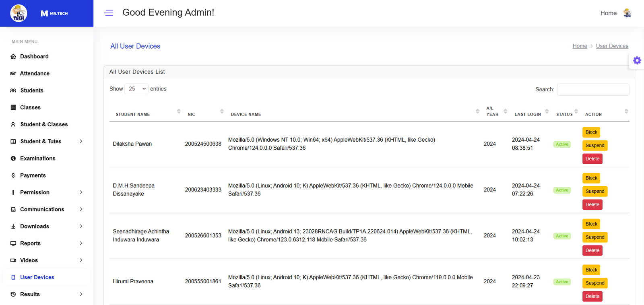Sort the table by NIC column
Image resolution: width=644 pixels, height=305 pixels.
click(191, 114)
